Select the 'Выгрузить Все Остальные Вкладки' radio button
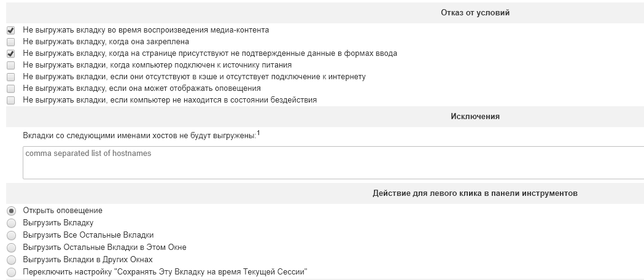Screen dimensions: 644x280 coord(11,235)
